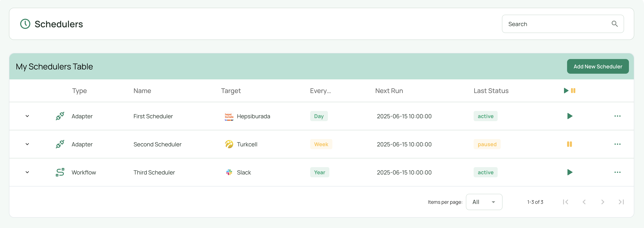The height and width of the screenshot is (228, 644).
Task: Open more options for Second Scheduler
Action: [617, 144]
